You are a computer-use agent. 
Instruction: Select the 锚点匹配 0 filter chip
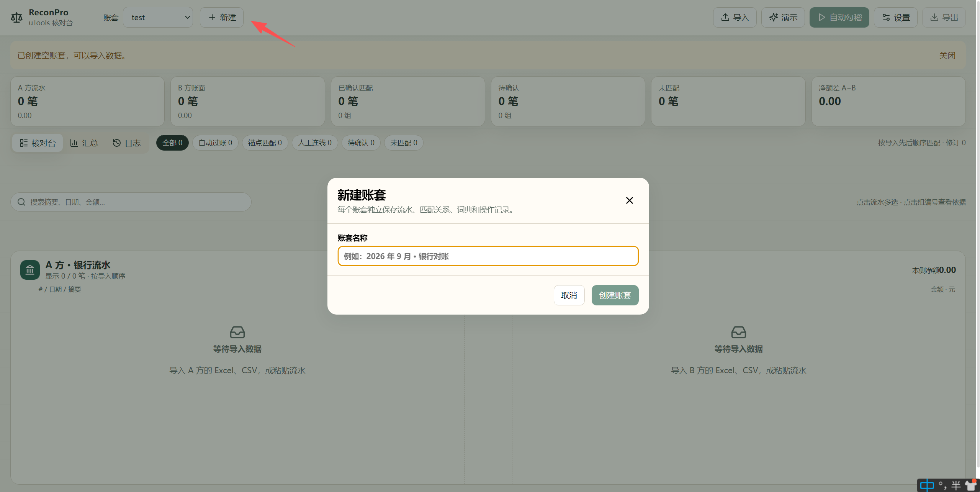pyautogui.click(x=265, y=143)
